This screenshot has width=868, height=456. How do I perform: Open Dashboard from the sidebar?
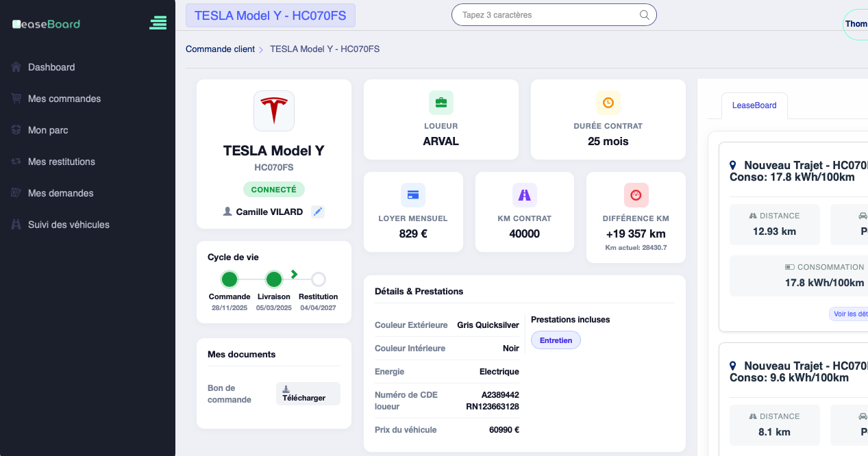pos(51,67)
